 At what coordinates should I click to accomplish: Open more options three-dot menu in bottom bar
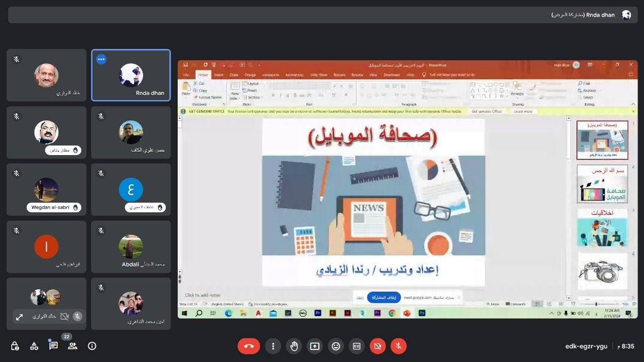click(x=273, y=346)
